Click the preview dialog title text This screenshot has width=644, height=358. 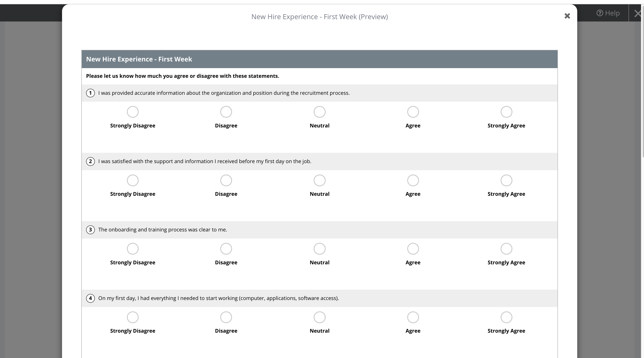point(319,17)
